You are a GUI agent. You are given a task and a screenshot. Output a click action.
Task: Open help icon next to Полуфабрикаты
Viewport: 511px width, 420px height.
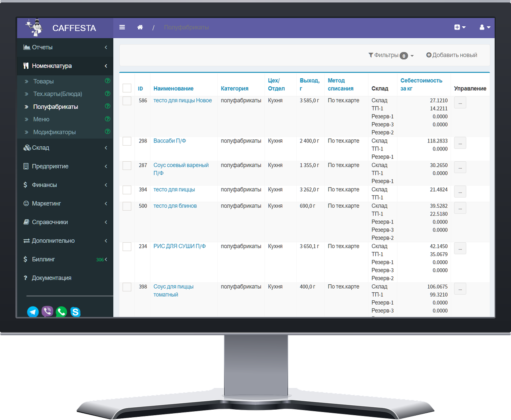tap(107, 106)
